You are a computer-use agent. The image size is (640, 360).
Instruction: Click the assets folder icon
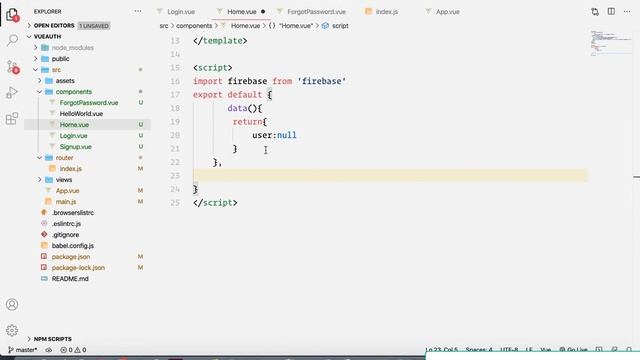[x=49, y=81]
